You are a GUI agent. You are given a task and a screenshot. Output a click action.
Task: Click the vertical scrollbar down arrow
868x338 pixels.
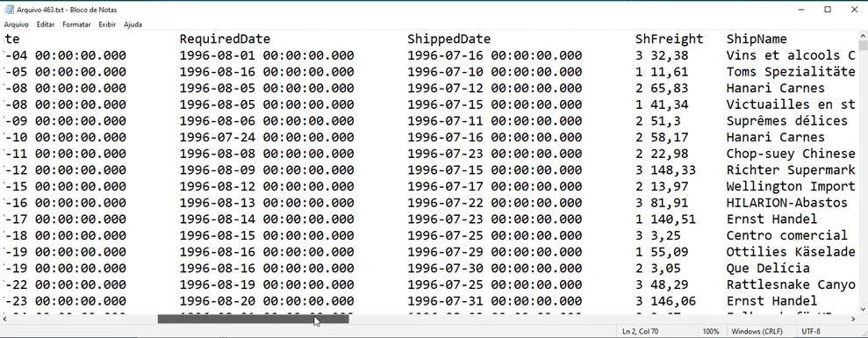tap(863, 309)
